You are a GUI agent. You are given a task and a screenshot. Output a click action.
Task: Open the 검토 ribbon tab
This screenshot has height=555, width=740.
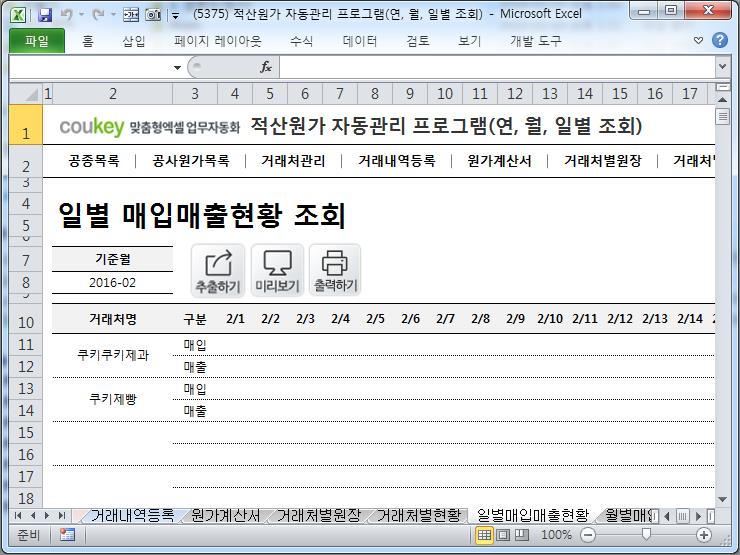418,41
